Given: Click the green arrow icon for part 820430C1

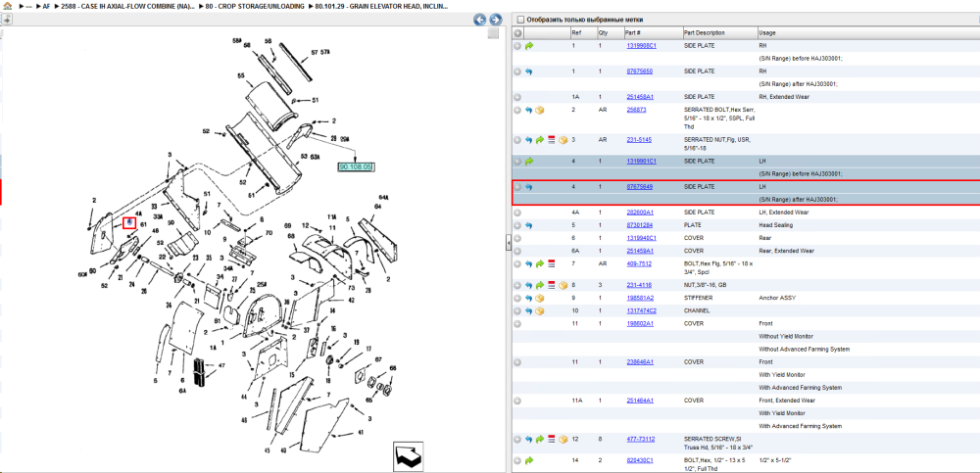Looking at the screenshot, I should click(529, 460).
